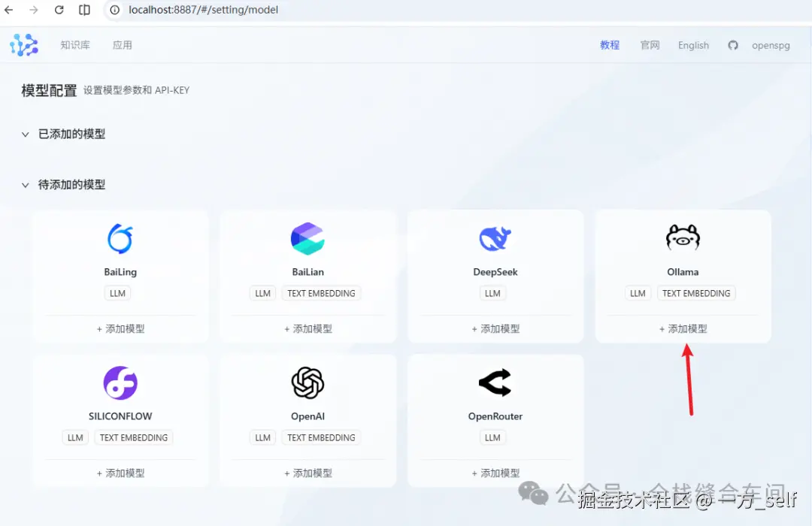Image resolution: width=812 pixels, height=526 pixels.
Task: Click TEXT EMBEDDING tag on OpenAI card
Action: (321, 438)
